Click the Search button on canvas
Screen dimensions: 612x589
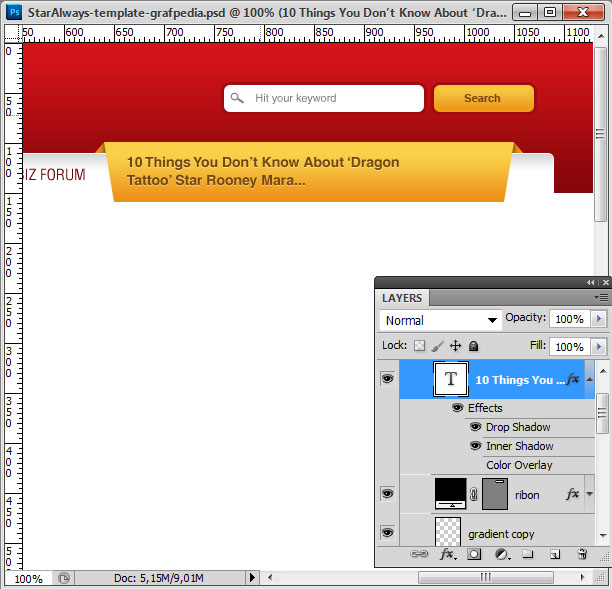coord(484,98)
